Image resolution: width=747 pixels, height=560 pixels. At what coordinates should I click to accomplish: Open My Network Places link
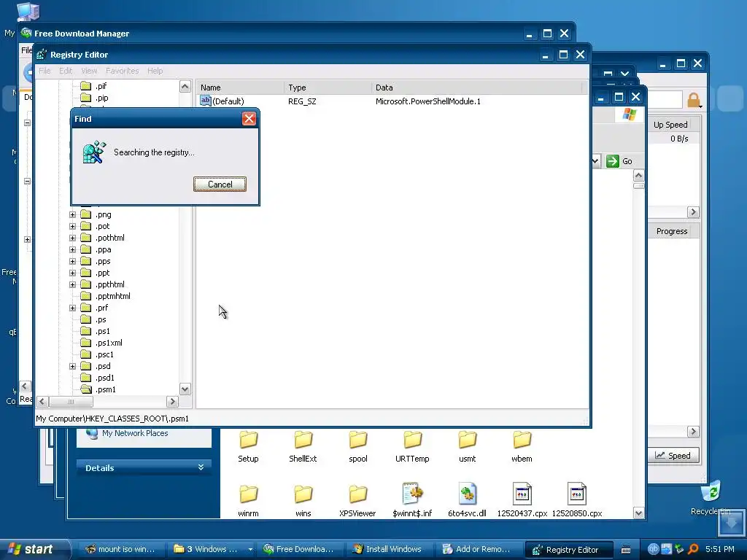tap(135, 433)
